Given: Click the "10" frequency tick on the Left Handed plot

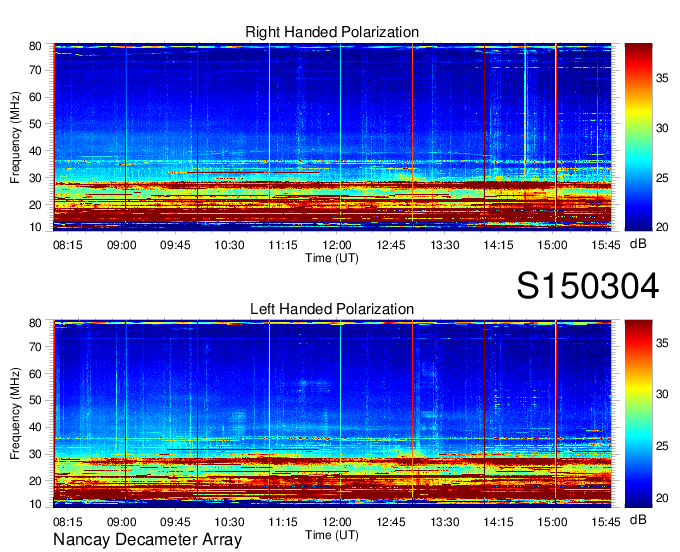Looking at the screenshot, I should [x=35, y=504].
